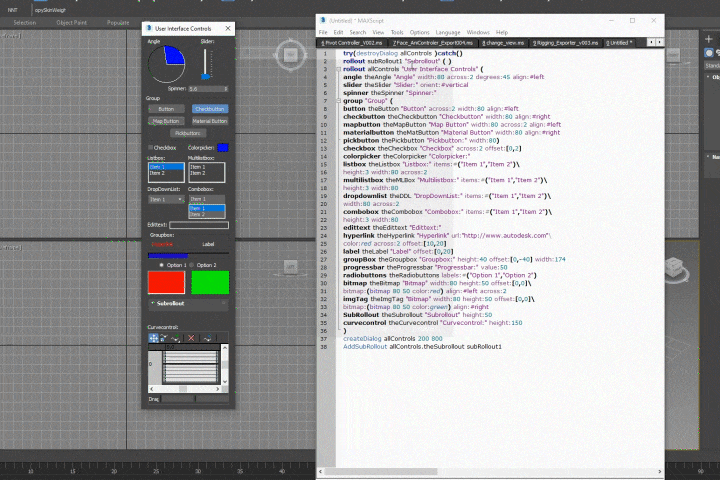Screen dimensions: 720x480
Task: Open the Edit menu in MAXScript editor
Action: [338, 33]
